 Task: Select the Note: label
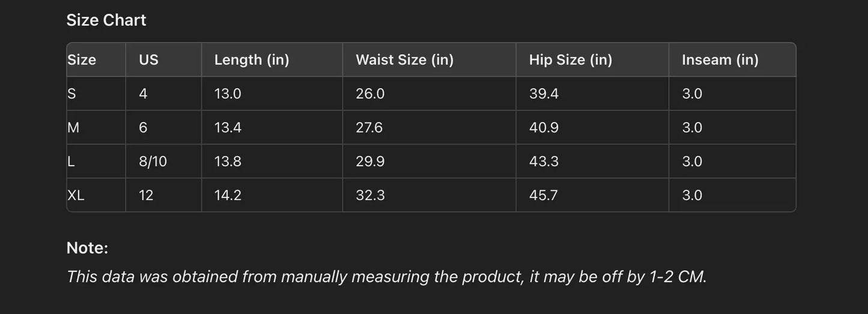87,248
